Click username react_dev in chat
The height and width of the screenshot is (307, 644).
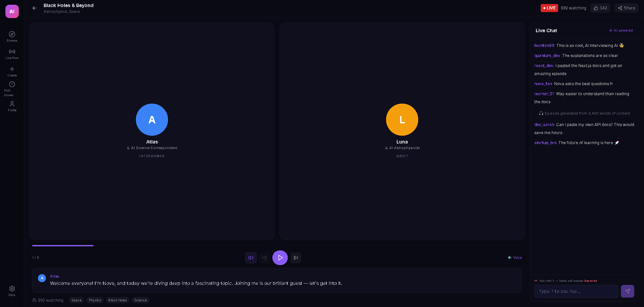[544, 66]
